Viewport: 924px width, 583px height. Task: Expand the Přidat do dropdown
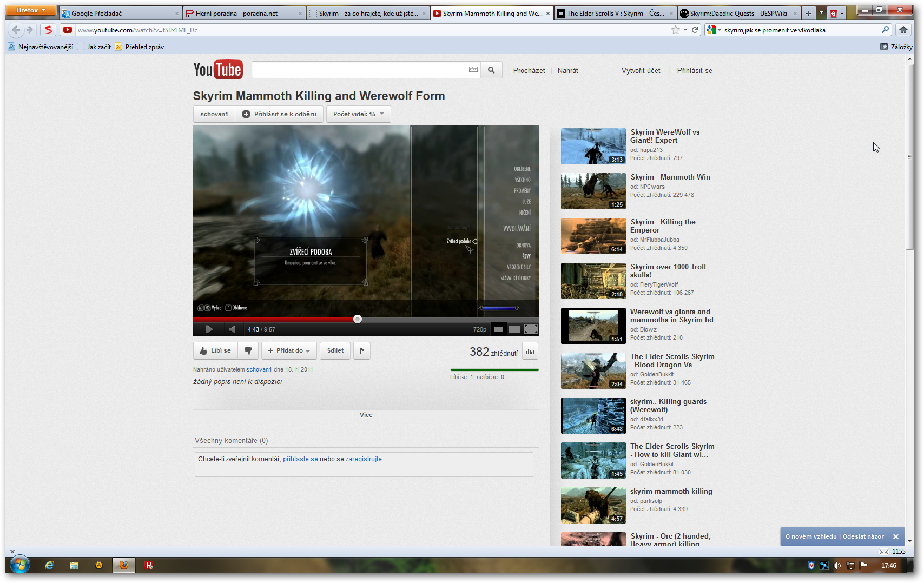point(289,350)
